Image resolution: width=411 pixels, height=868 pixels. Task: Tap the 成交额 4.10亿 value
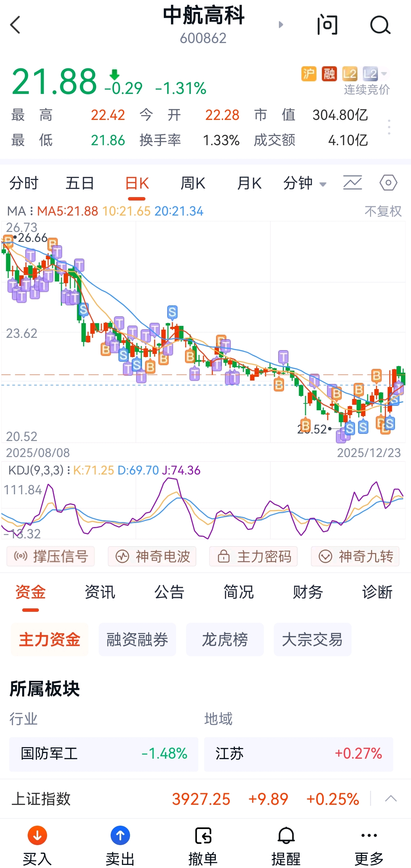pyautogui.click(x=348, y=140)
